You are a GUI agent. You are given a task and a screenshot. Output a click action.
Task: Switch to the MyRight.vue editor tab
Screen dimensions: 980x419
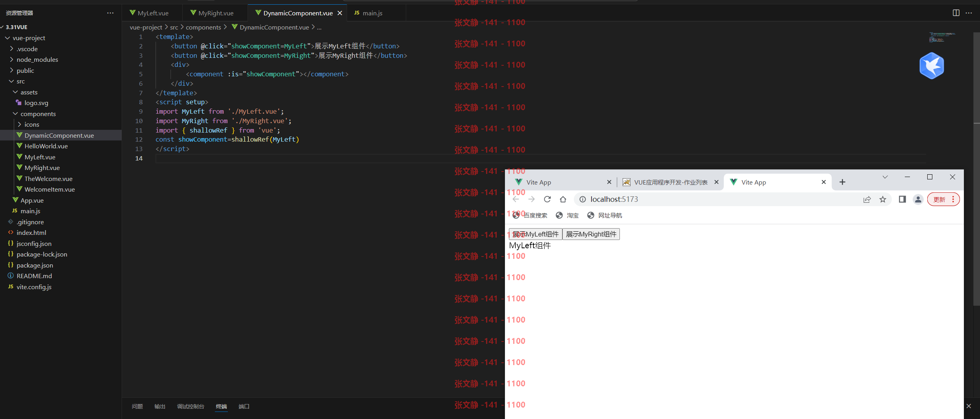click(x=215, y=13)
